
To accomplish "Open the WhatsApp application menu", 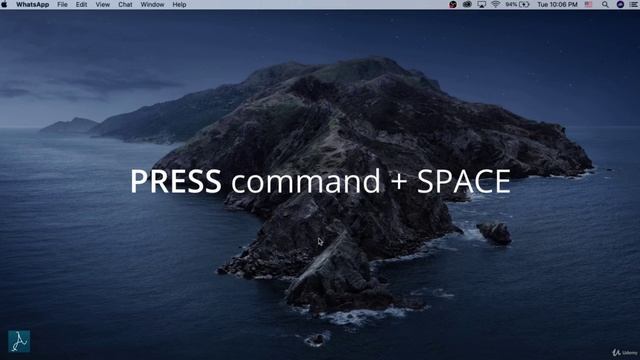I will [32, 4].
